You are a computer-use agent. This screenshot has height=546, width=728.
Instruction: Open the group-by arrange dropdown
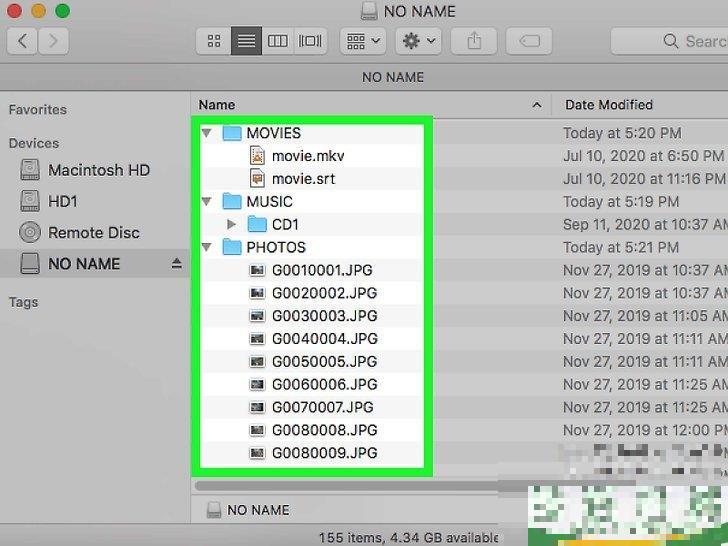(362, 41)
